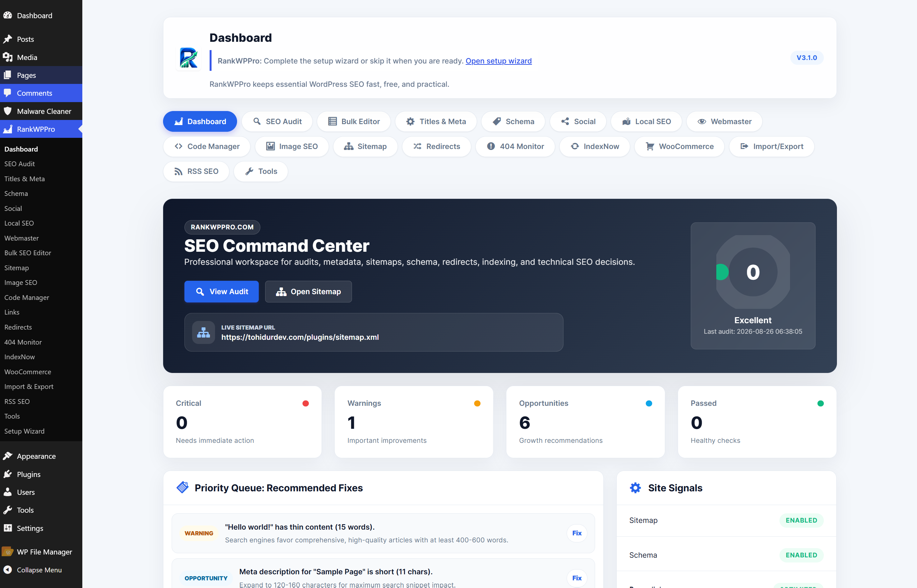This screenshot has height=588, width=917.
Task: Click the Appearance paintbrush icon
Action: pyautogui.click(x=8, y=456)
